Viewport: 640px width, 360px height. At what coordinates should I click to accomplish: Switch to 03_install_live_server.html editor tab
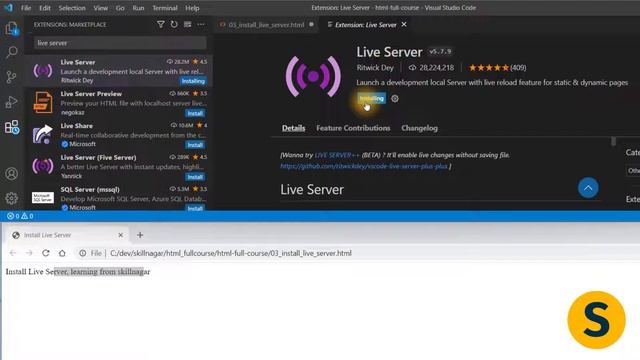pos(266,24)
